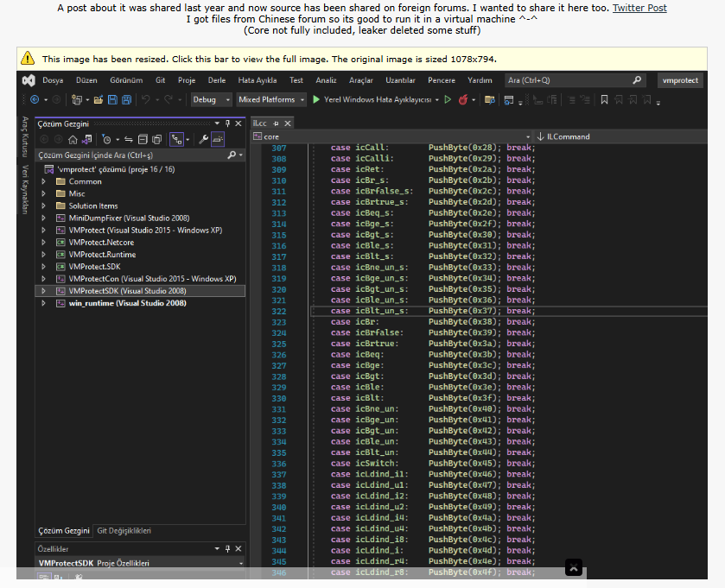This screenshot has width=725, height=588.
Task: Click the Save file disk icon
Action: (x=112, y=100)
